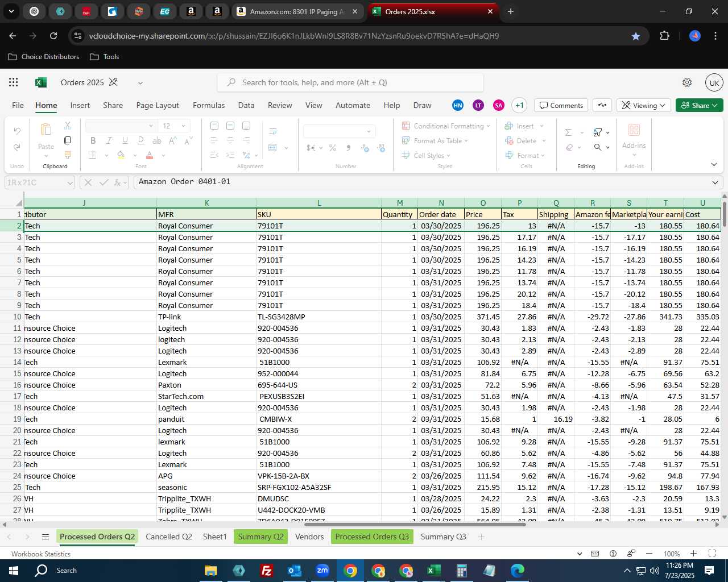Switch to the Insert ribbon tab
Viewport: 728px width, 582px height.
[x=80, y=105]
